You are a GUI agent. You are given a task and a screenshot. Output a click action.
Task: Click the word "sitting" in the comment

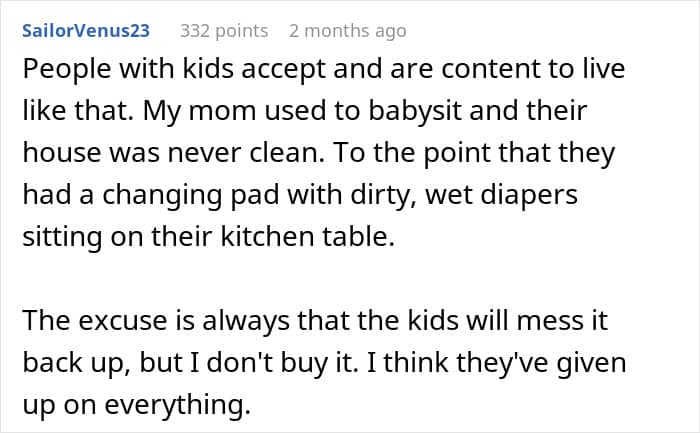point(62,237)
